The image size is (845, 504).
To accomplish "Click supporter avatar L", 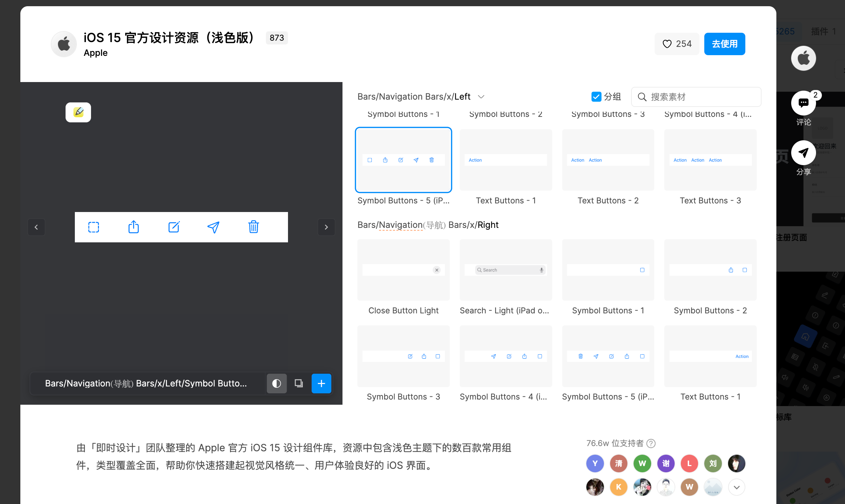I will (x=689, y=463).
